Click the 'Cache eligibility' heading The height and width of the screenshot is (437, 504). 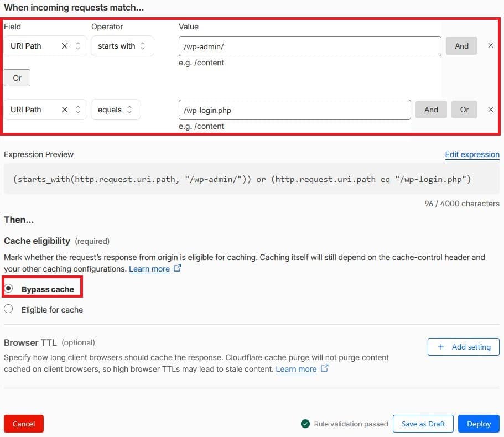pos(37,241)
